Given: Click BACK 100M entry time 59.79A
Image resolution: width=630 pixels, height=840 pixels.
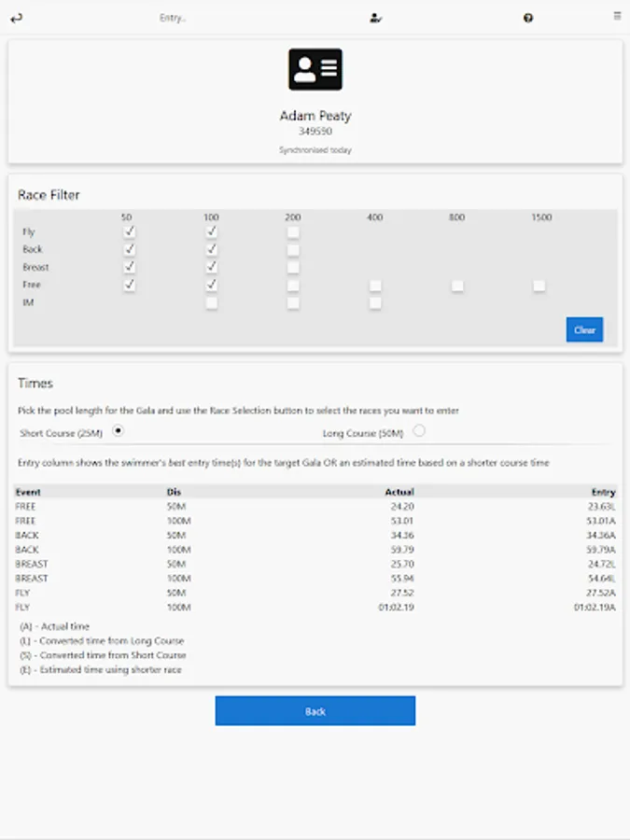Looking at the screenshot, I should (x=600, y=550).
